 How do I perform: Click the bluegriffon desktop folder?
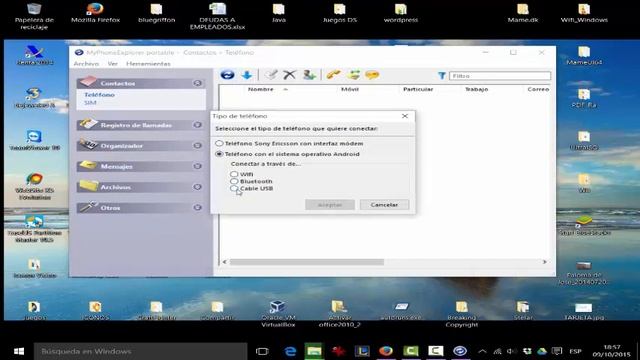(157, 12)
